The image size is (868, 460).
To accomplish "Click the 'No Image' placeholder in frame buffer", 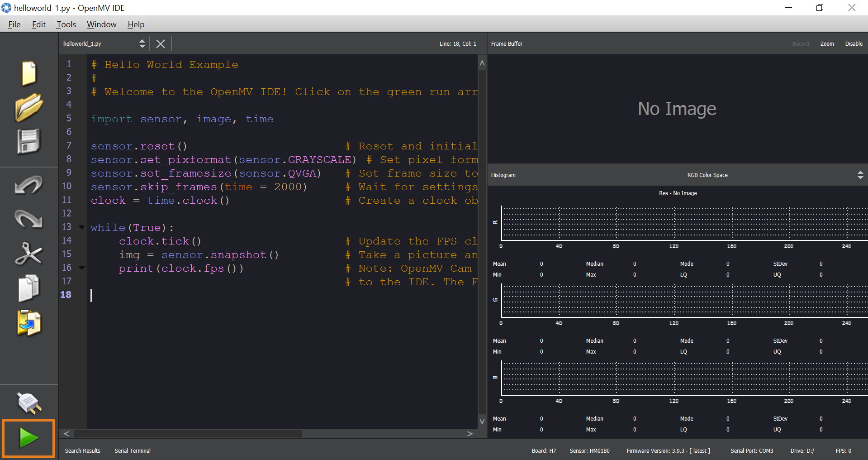I will pos(677,109).
